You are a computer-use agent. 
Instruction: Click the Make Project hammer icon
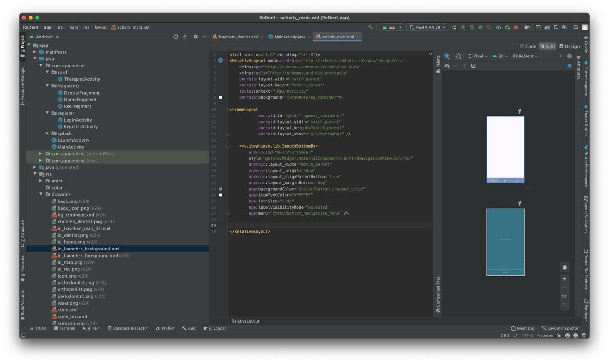(371, 27)
